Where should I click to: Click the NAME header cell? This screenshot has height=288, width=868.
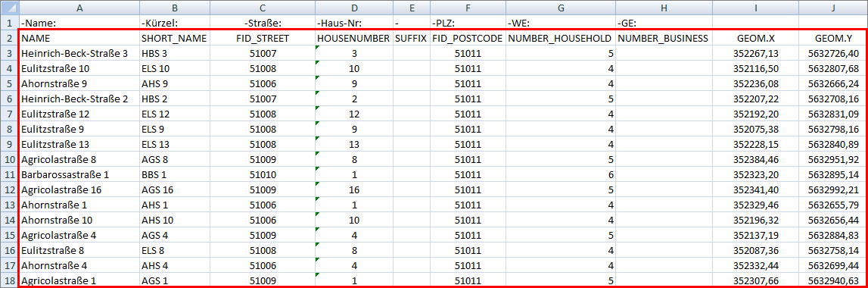(79, 39)
